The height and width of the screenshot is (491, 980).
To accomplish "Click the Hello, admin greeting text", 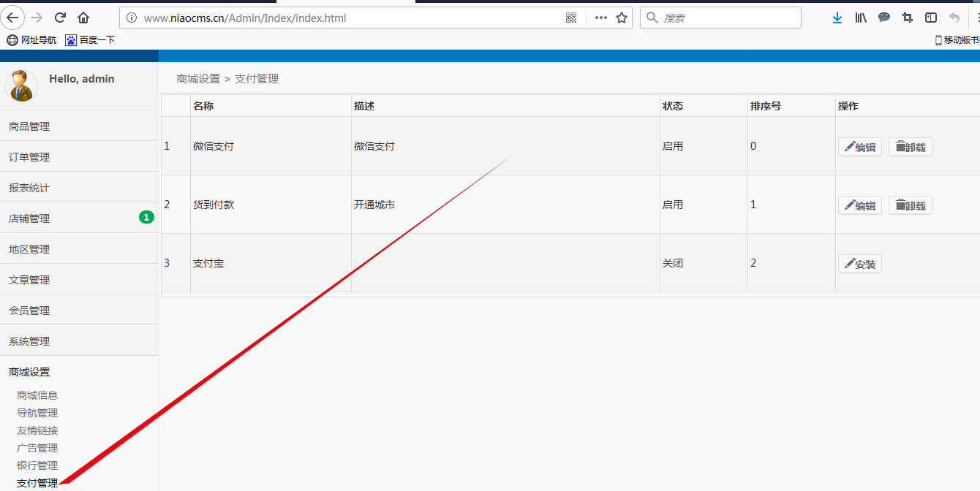I will (x=82, y=79).
